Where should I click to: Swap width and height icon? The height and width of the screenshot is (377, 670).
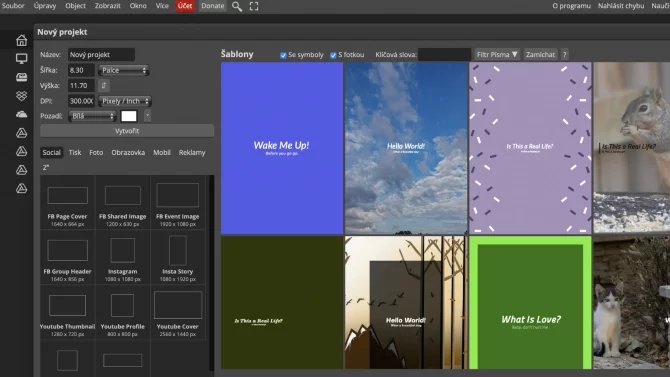tap(103, 85)
